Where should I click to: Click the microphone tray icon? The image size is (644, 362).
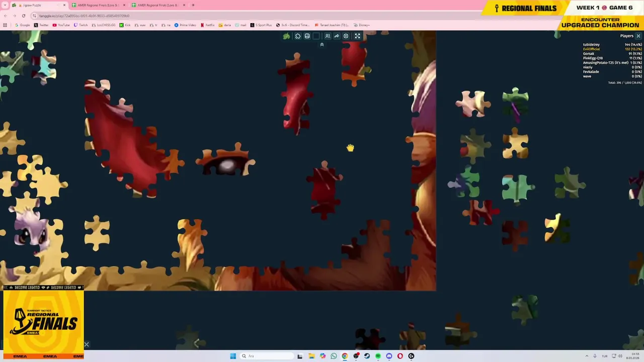pyautogui.click(x=595, y=356)
